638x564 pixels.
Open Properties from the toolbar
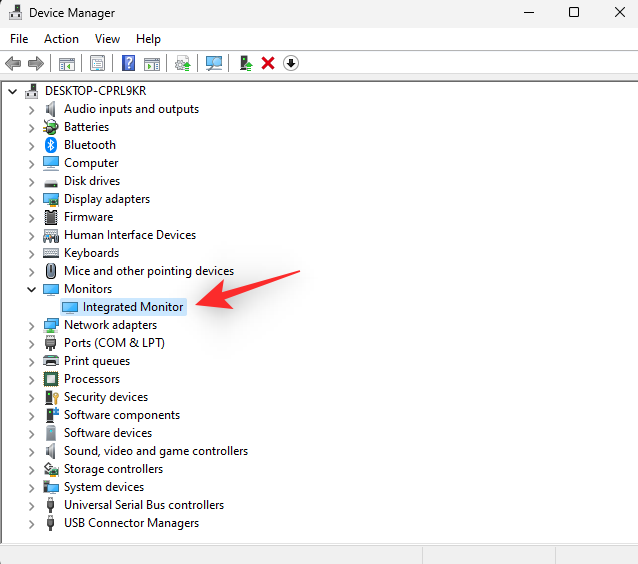[x=97, y=63]
